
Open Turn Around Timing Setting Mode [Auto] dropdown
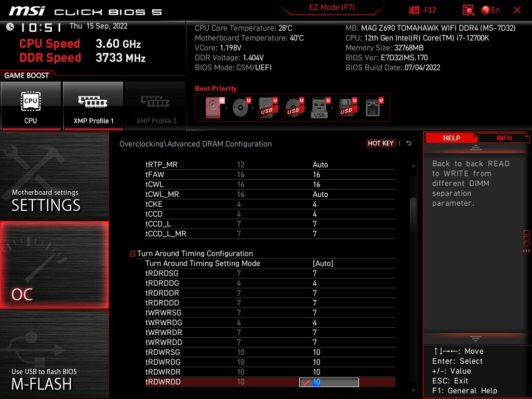pos(323,263)
